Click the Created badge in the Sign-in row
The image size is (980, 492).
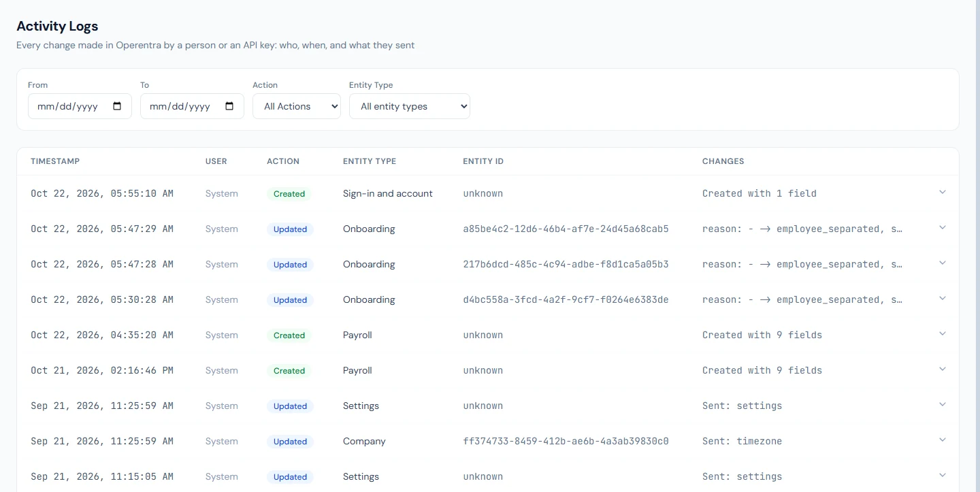(289, 194)
